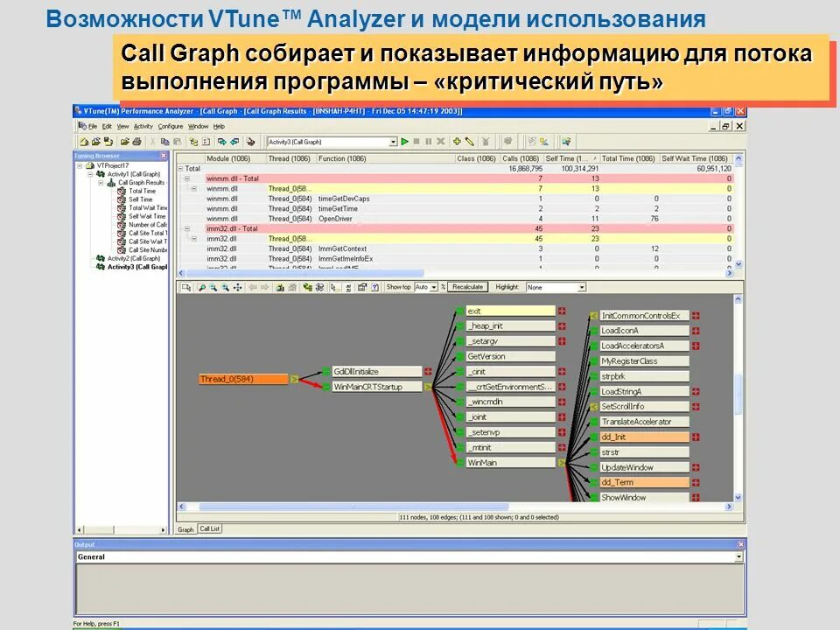The height and width of the screenshot is (630, 840).
Task: Collapse the Total row in results table
Action: 180,168
